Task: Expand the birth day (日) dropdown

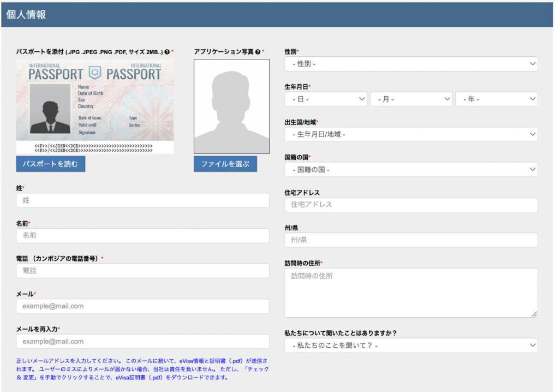Action: tap(326, 99)
